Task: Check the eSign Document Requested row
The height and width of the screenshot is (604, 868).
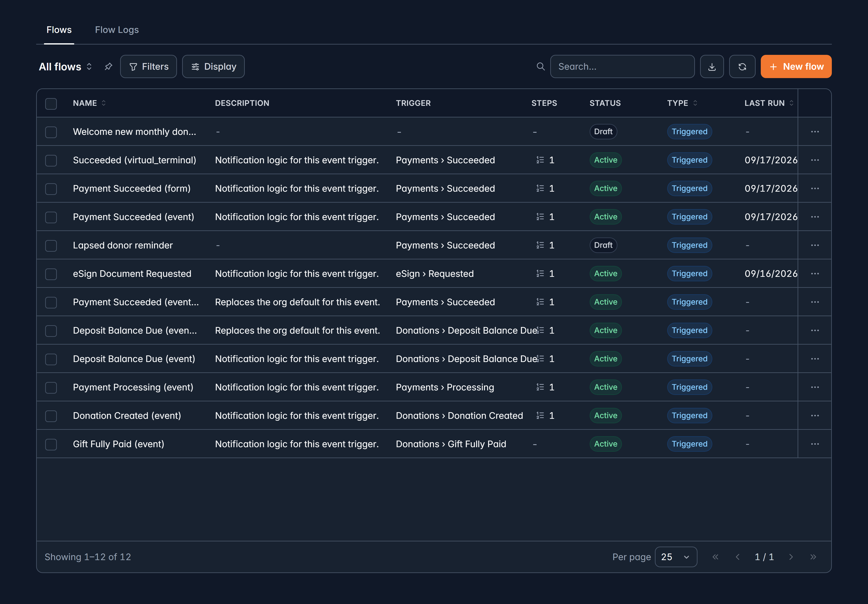Action: [x=51, y=274]
